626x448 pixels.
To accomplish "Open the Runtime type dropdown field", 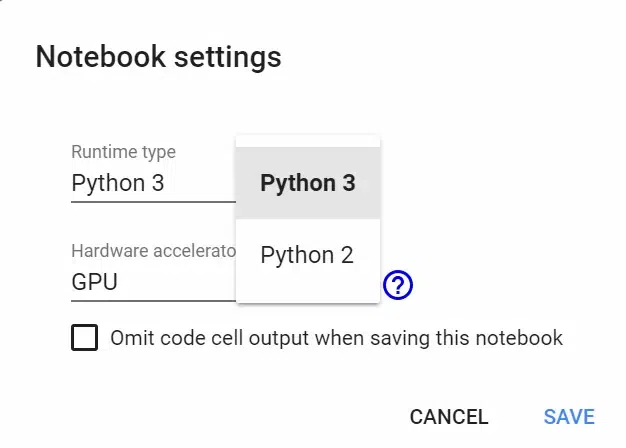I will click(152, 184).
